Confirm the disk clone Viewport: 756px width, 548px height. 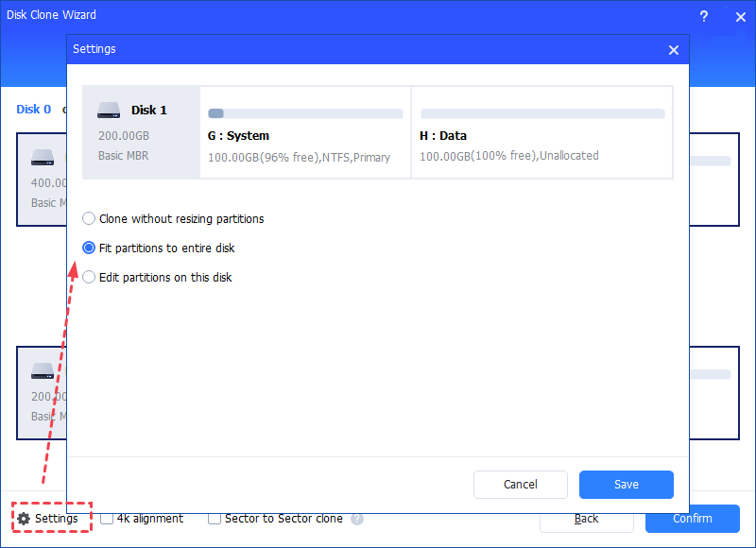click(692, 519)
